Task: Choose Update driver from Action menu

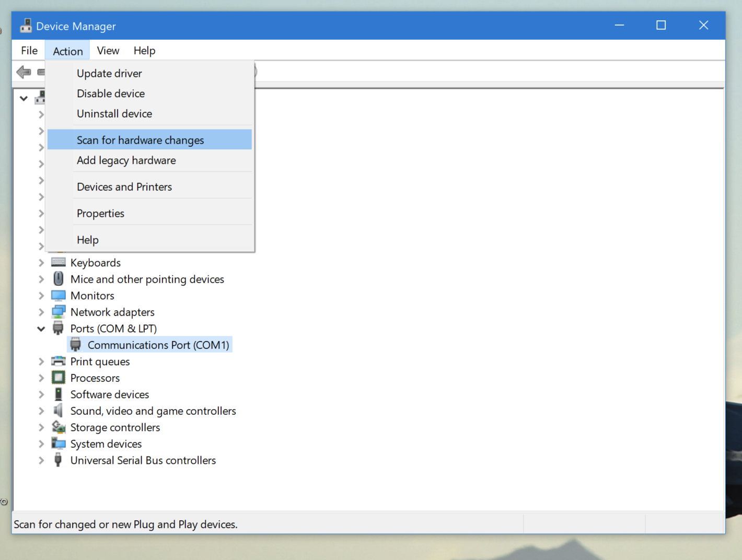Action: (x=149, y=74)
